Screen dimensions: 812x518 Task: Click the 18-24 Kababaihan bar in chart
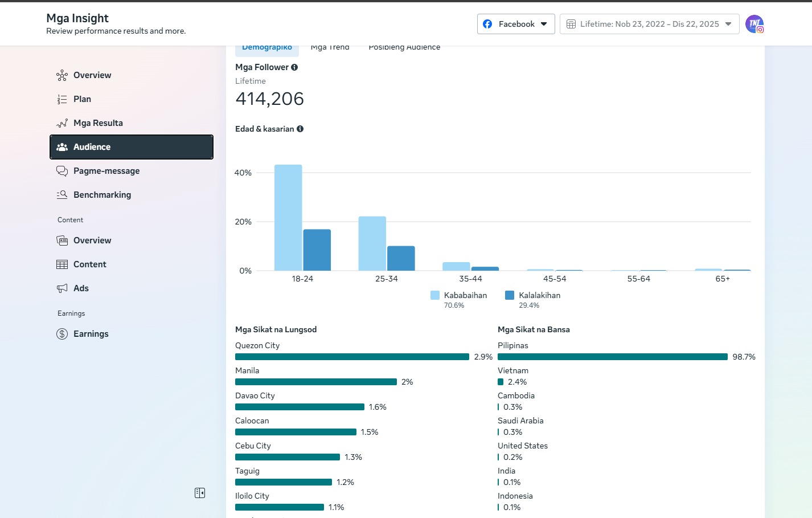(288, 218)
